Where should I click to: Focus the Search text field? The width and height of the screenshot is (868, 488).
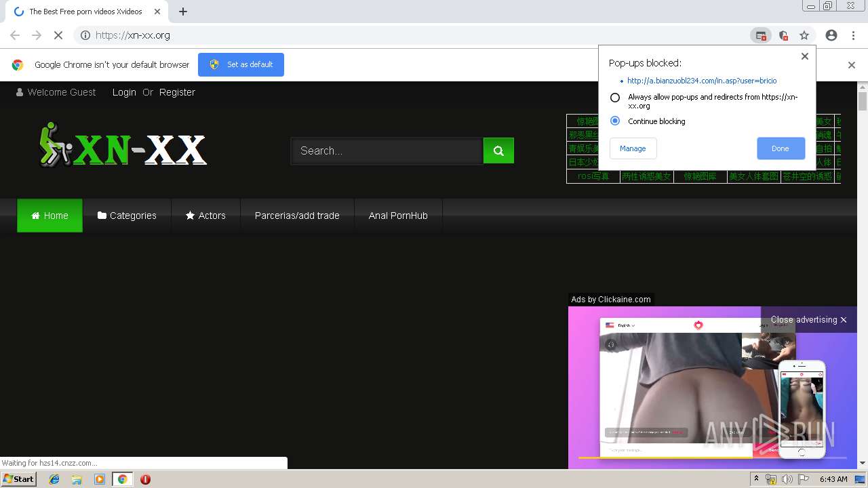click(387, 150)
